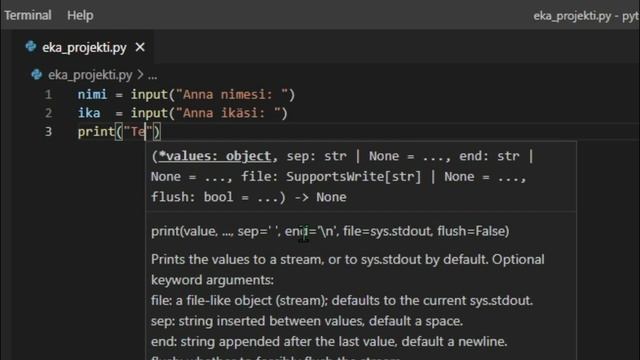Click the "Anna ikäsi: " string
This screenshot has width=640, height=360.
(228, 113)
